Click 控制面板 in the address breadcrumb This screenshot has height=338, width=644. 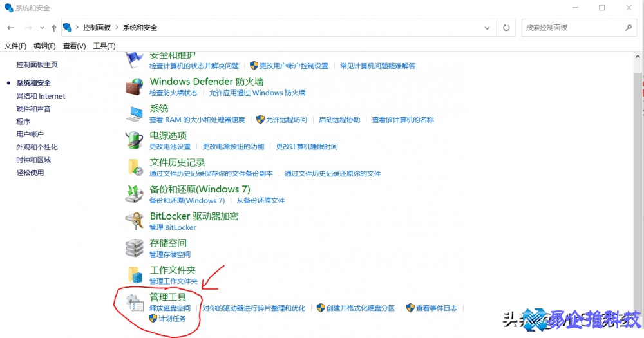pos(97,28)
